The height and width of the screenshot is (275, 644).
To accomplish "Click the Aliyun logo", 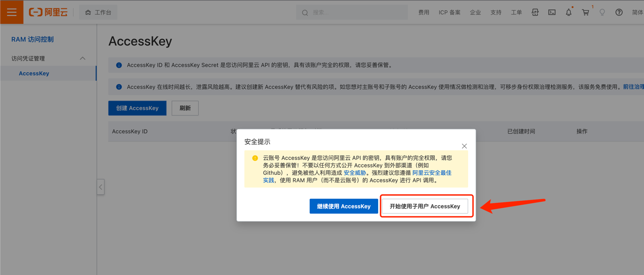I will [48, 13].
